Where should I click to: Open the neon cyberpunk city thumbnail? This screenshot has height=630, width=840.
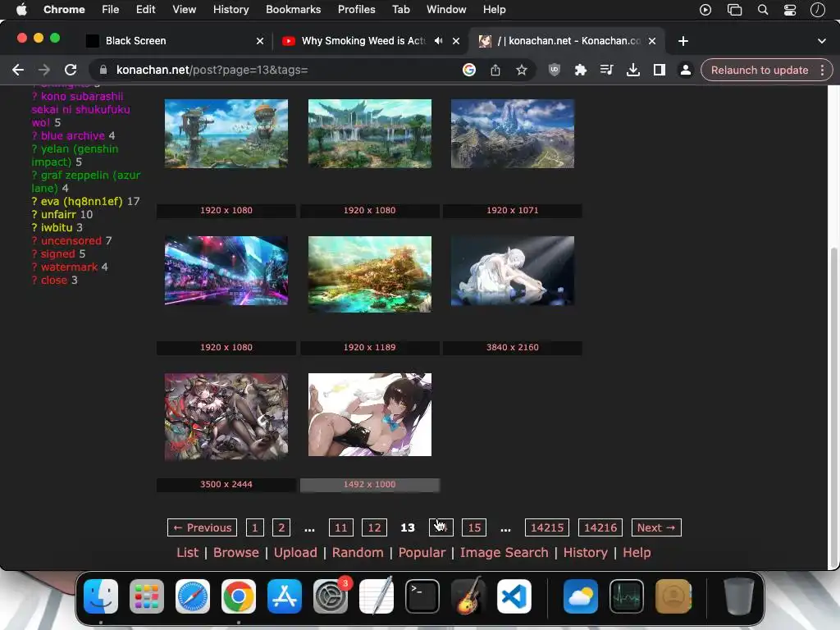[226, 271]
